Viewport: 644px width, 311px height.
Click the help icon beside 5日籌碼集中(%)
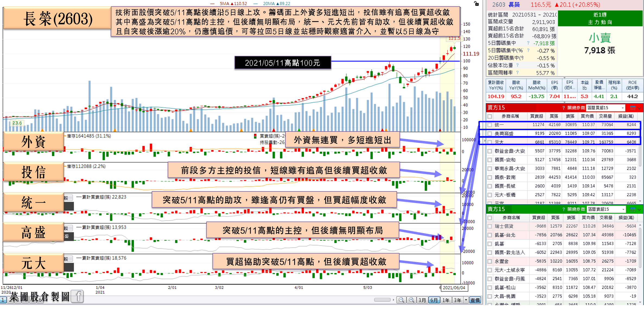pyautogui.click(x=528, y=50)
